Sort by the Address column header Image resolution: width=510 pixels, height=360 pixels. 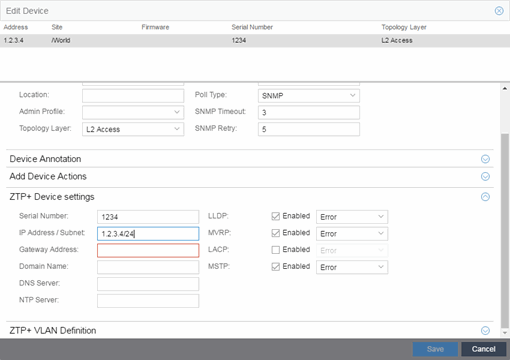tap(16, 27)
